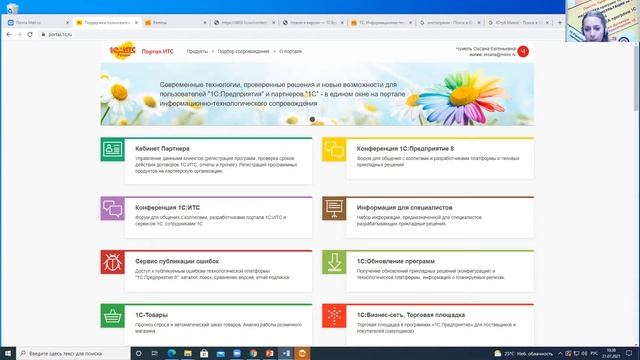Click the browser forward arrow

19,35
